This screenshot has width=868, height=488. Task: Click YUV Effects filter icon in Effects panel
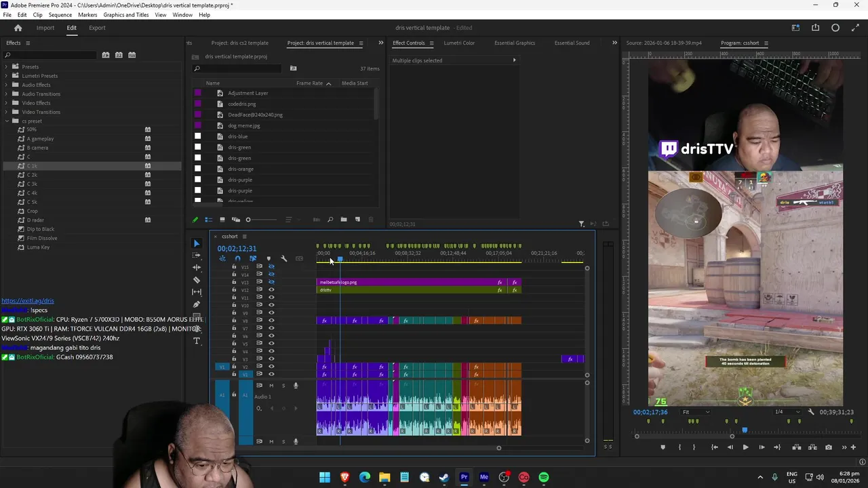pos(132,55)
